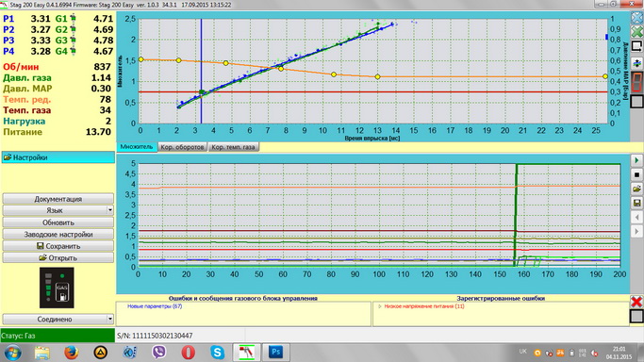Switch to Photoshop in taskbar
This screenshot has height=362, width=644.
[x=275, y=353]
